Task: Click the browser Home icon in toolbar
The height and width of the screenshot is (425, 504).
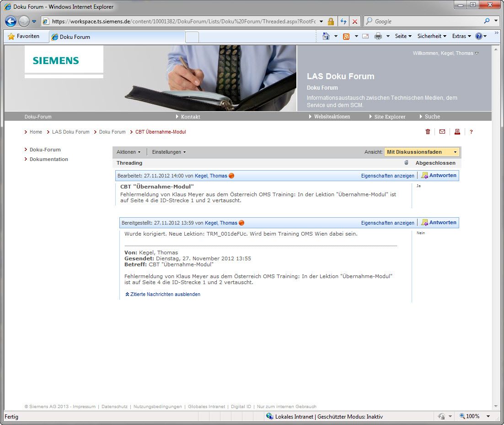Action: (x=326, y=36)
